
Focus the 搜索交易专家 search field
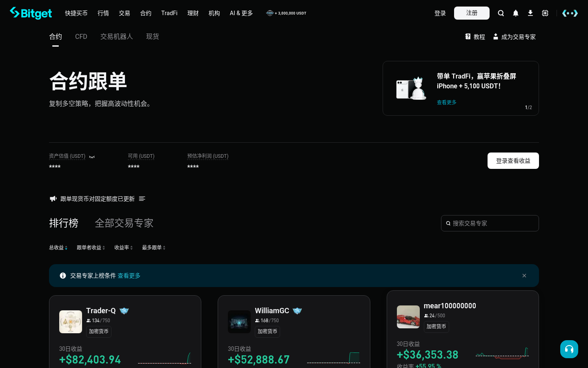pos(490,223)
